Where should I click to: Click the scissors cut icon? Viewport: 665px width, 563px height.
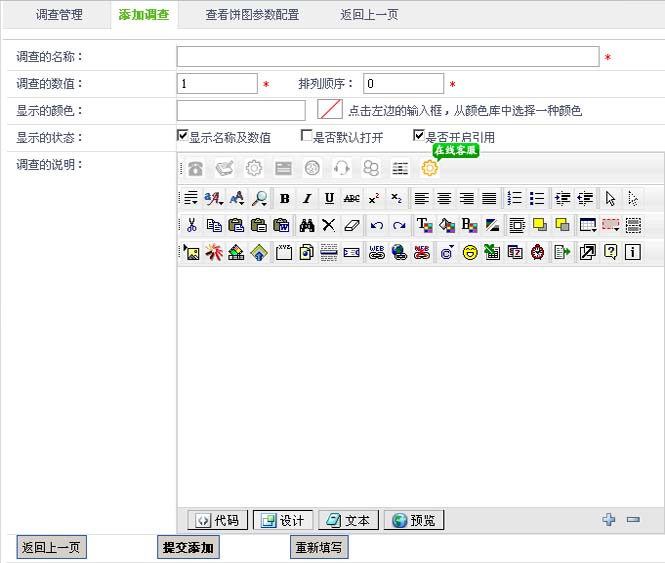click(x=192, y=225)
